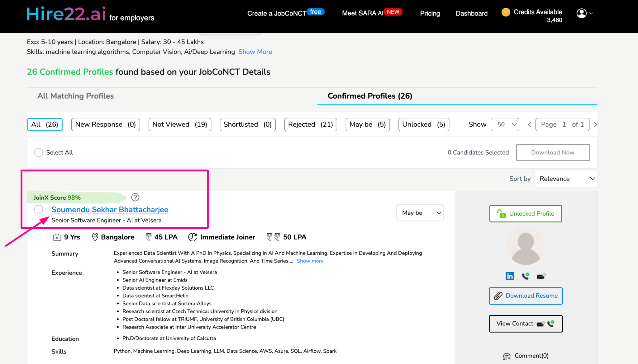638x364 pixels.
Task: Open the user account avatar icon
Action: (x=582, y=13)
